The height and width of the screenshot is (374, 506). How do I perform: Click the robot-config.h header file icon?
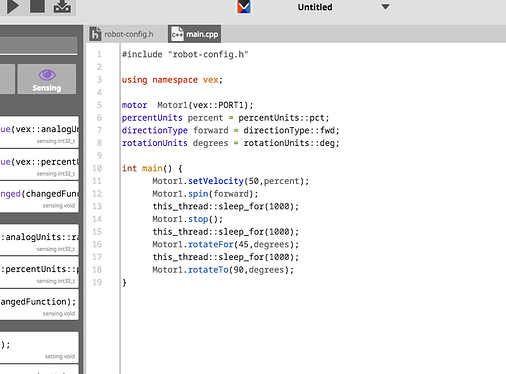tap(95, 34)
